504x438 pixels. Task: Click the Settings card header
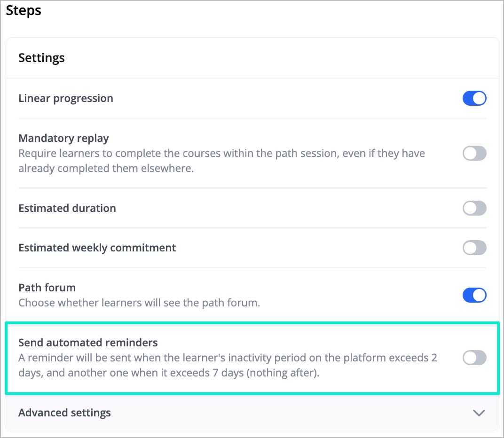click(x=41, y=58)
